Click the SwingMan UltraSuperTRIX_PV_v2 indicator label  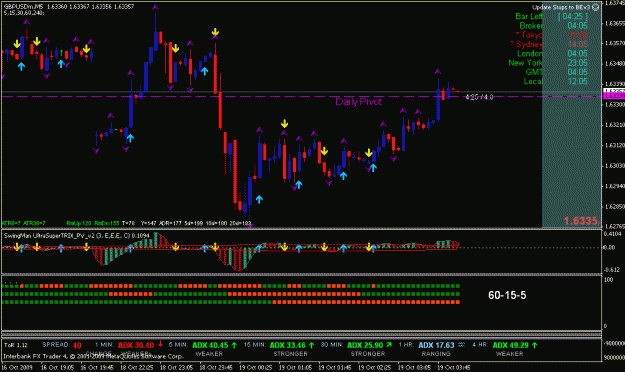click(x=77, y=236)
